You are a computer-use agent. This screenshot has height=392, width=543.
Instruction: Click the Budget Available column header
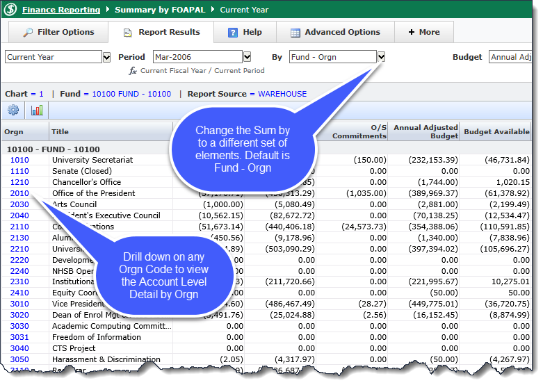[496, 132]
